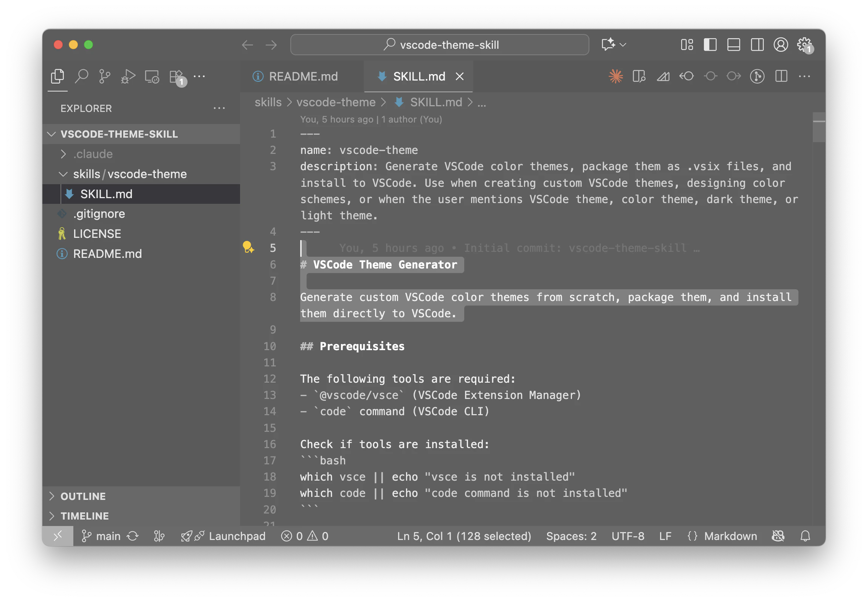This screenshot has height=602, width=868.
Task: Toggle the primary side bar visibility
Action: tap(710, 45)
